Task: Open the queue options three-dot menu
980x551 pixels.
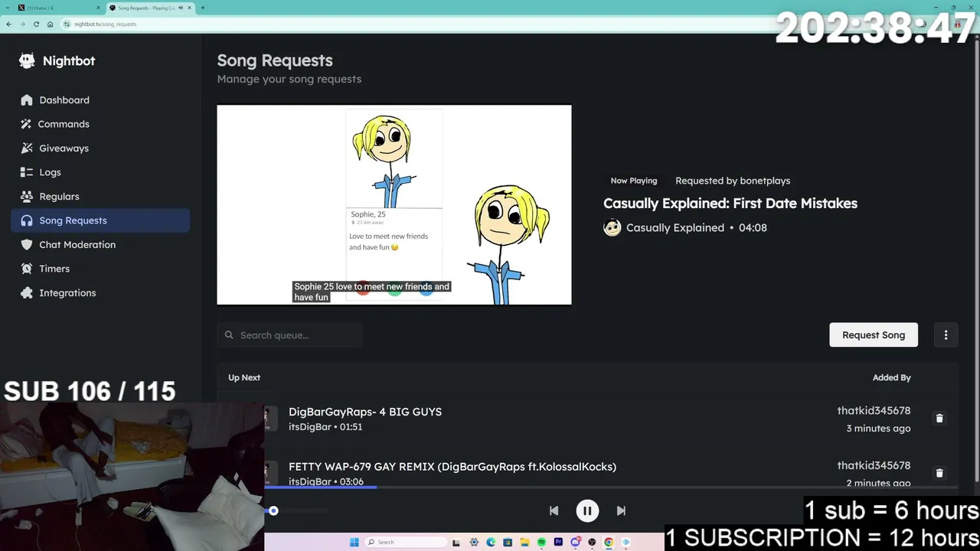Action: [x=946, y=335]
